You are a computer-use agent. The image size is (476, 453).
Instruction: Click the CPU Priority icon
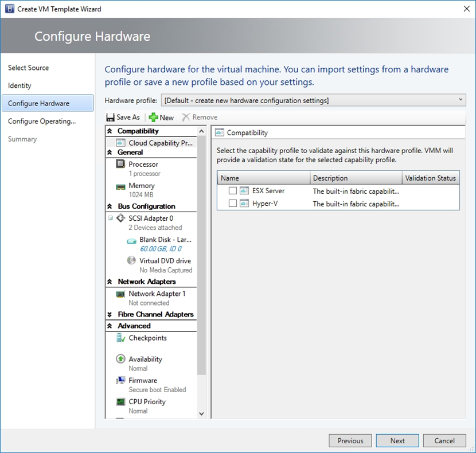120,402
